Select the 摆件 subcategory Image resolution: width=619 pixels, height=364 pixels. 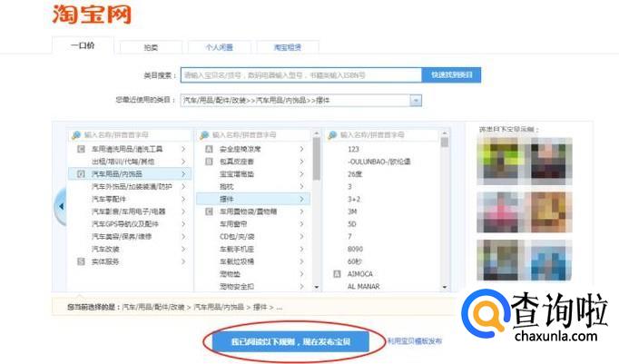(253, 199)
